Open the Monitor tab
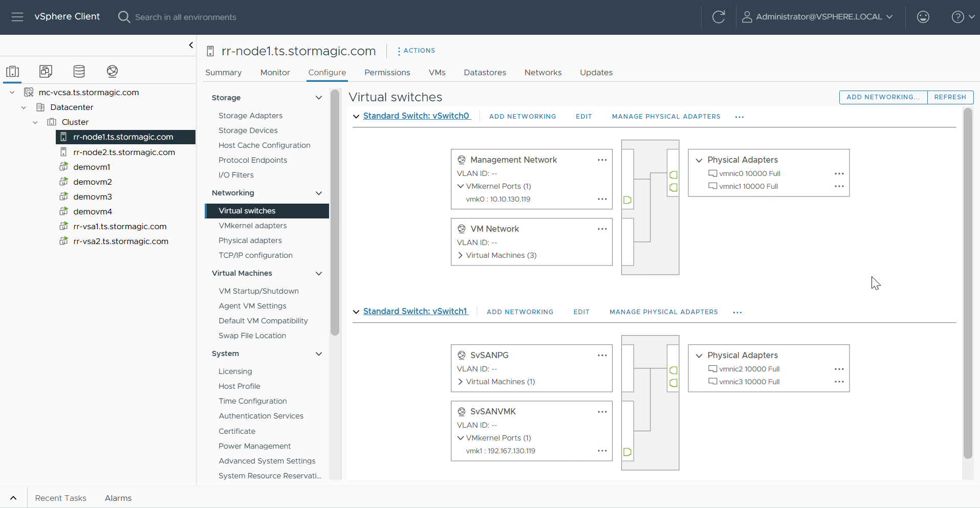The image size is (980, 508). 275,73
